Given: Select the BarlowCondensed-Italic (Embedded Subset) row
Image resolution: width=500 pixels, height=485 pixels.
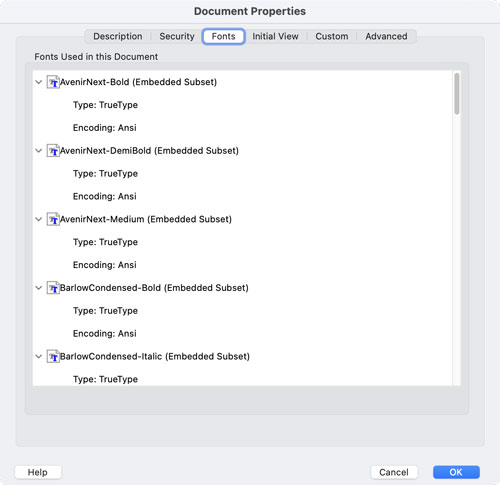Looking at the screenshot, I should coord(243,357).
